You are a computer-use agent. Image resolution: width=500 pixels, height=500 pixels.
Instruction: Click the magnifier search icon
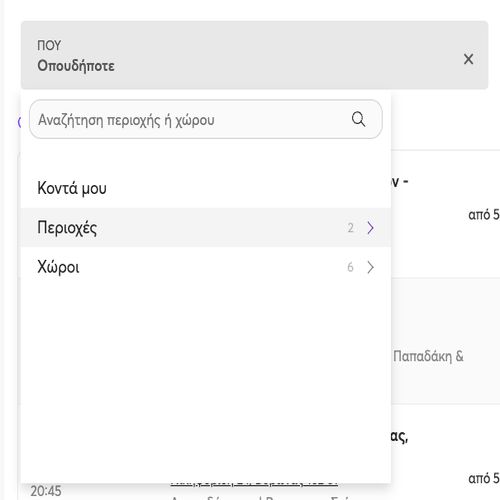coord(358,119)
